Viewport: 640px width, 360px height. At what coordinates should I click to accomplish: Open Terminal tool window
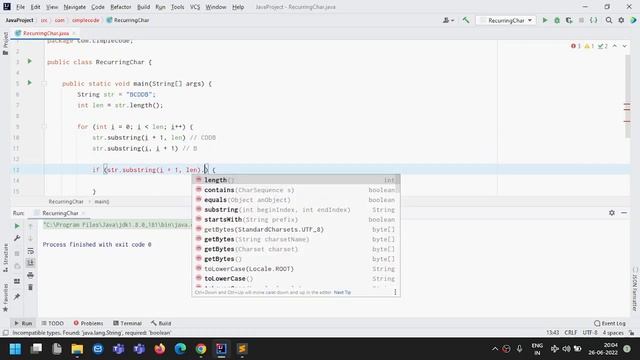tap(127, 323)
